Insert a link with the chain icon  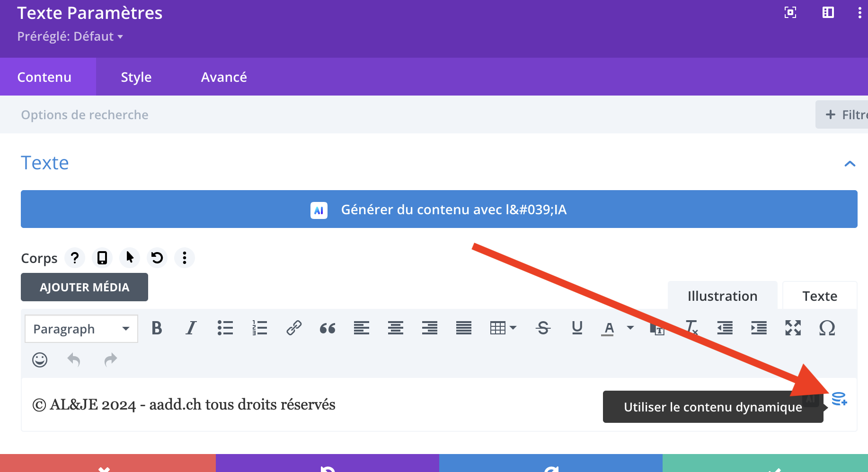point(293,328)
